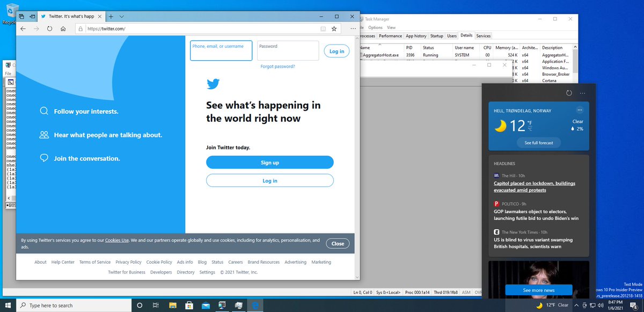Open File Explorer from taskbar
Viewport: 644px width, 312px height.
point(172,305)
